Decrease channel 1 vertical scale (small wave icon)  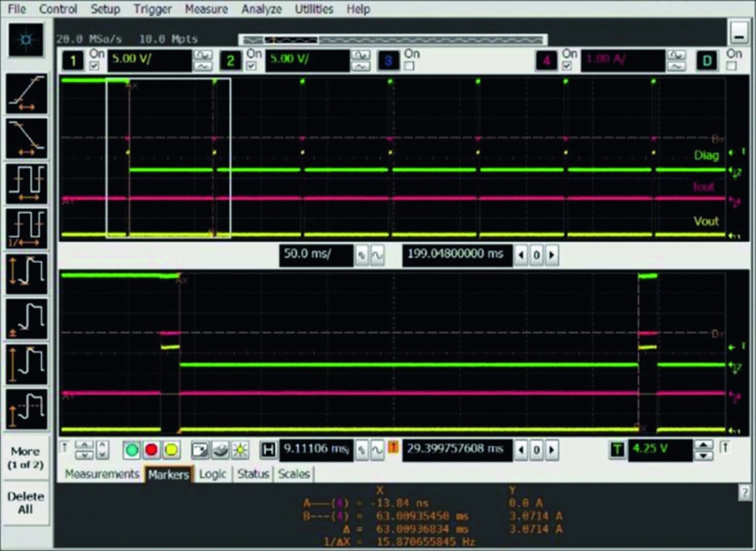pos(203,67)
